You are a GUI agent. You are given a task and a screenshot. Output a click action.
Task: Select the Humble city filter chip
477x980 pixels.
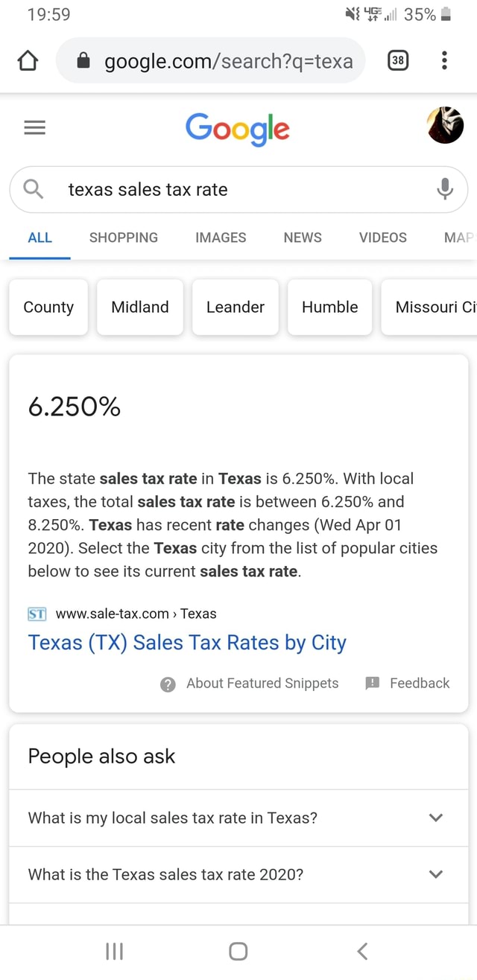pyautogui.click(x=329, y=307)
